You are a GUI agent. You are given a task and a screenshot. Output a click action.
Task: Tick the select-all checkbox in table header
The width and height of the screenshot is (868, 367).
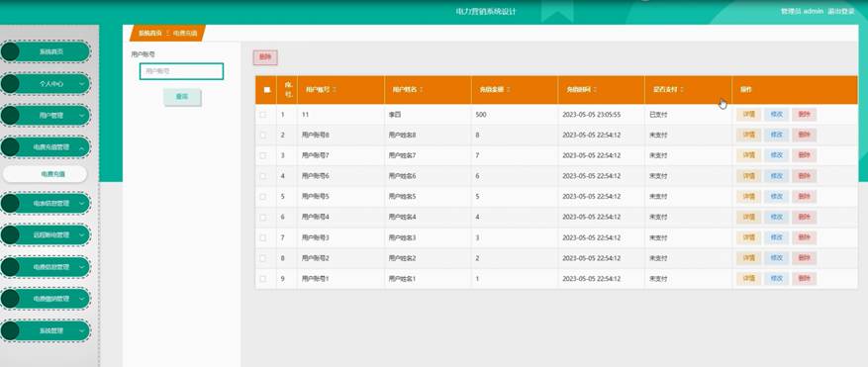267,90
